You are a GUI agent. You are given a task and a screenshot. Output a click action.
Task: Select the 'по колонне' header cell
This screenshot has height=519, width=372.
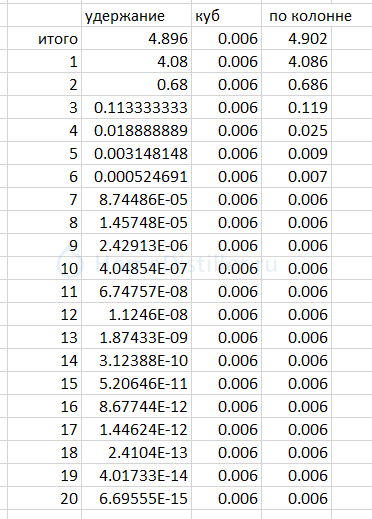tap(297, 16)
